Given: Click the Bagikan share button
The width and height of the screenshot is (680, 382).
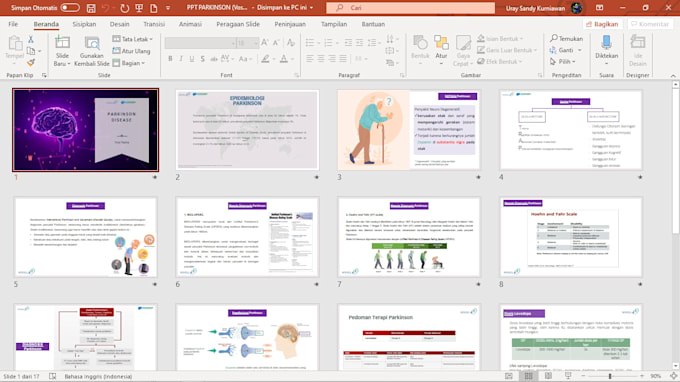Looking at the screenshot, I should tap(602, 24).
